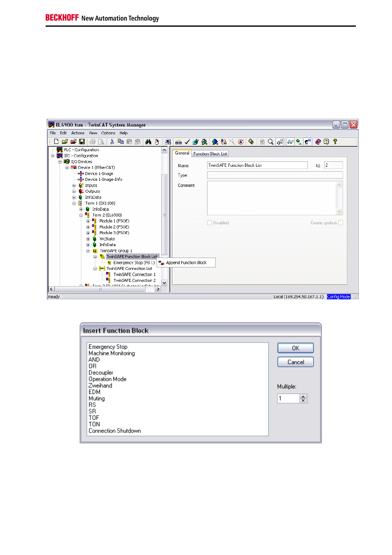Toggle the Disabled checkbox

point(210,223)
